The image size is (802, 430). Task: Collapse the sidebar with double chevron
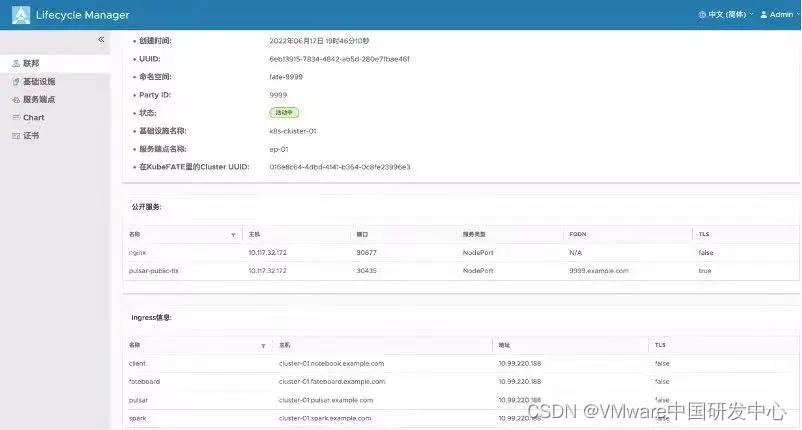coord(101,39)
